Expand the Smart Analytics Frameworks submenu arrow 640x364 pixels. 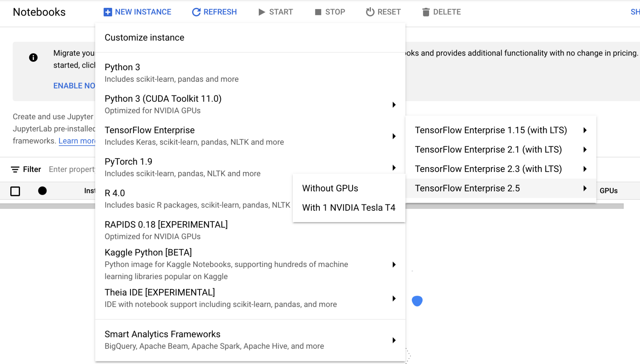(394, 340)
